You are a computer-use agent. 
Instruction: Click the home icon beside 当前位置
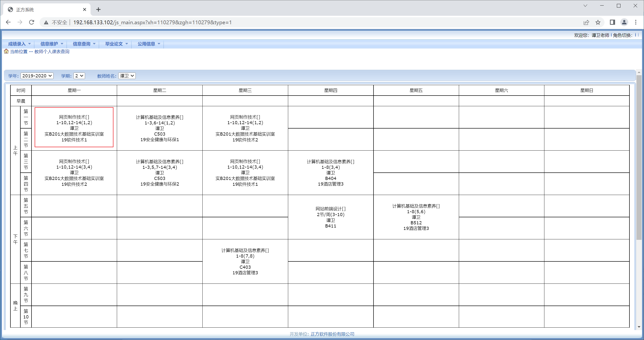click(x=6, y=51)
